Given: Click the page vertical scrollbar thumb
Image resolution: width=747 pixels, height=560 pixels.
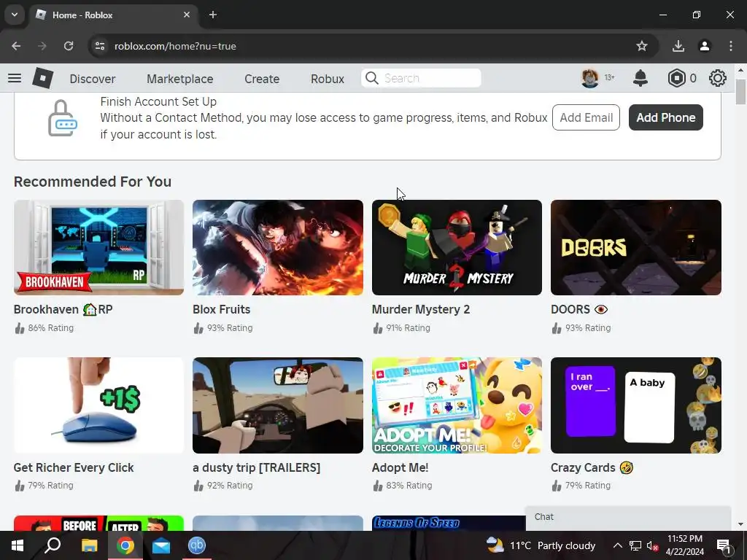Looking at the screenshot, I should point(740,91).
